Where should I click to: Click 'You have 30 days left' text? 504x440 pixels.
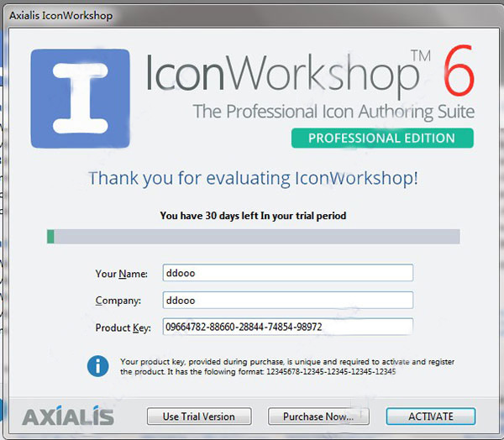tap(253, 215)
